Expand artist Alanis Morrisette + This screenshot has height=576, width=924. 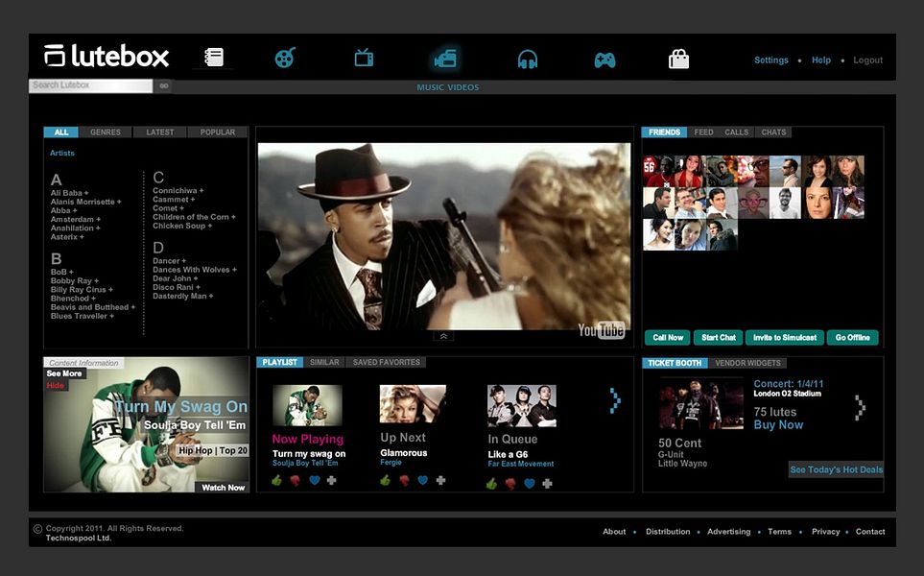[86, 202]
